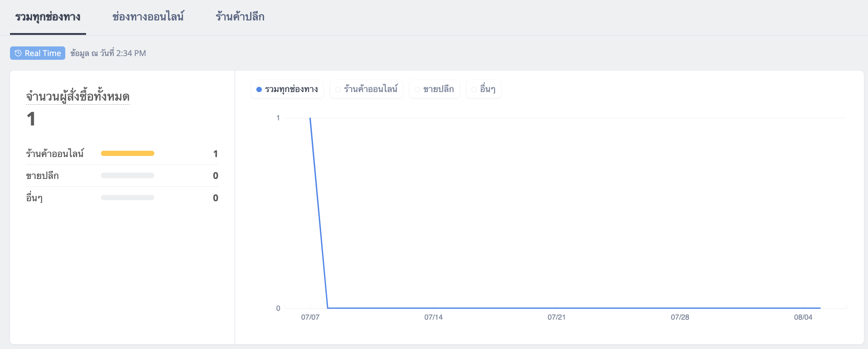This screenshot has width=868, height=349.
Task: Click the อื่นๆ row label in summary
Action: [34, 198]
